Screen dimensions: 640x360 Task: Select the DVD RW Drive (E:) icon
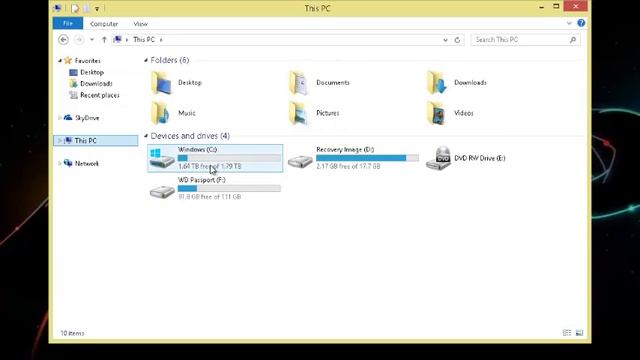(438, 158)
